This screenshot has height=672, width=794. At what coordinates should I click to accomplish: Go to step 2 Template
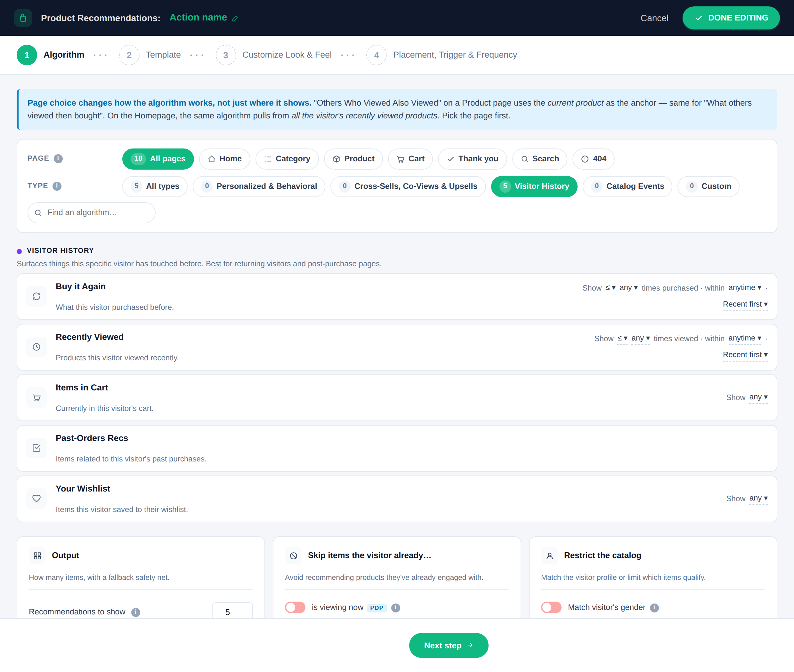click(150, 55)
